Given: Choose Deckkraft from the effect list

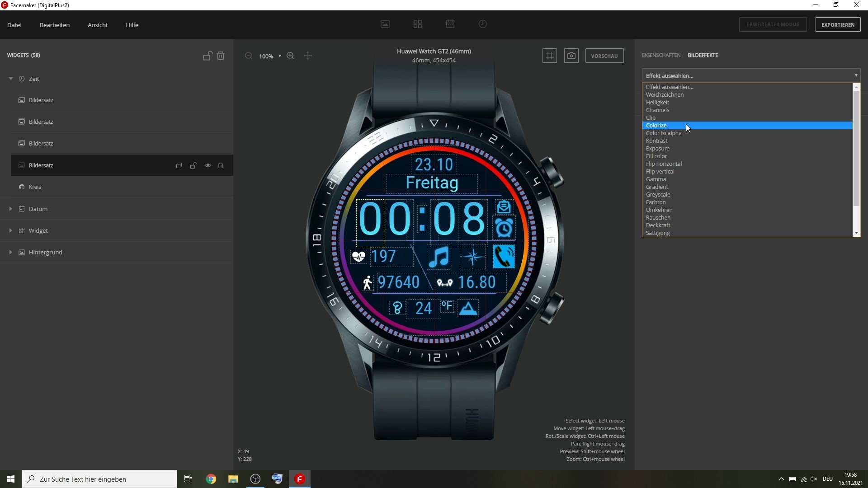Looking at the screenshot, I should click(x=747, y=225).
